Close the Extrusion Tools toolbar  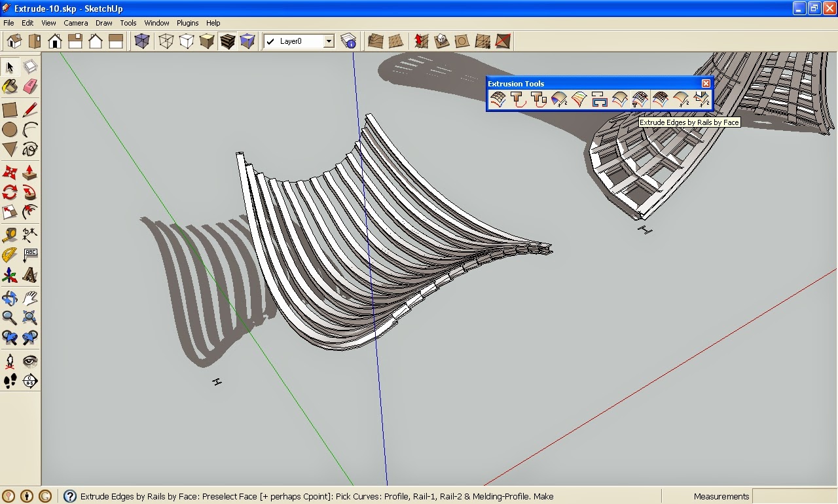point(706,83)
